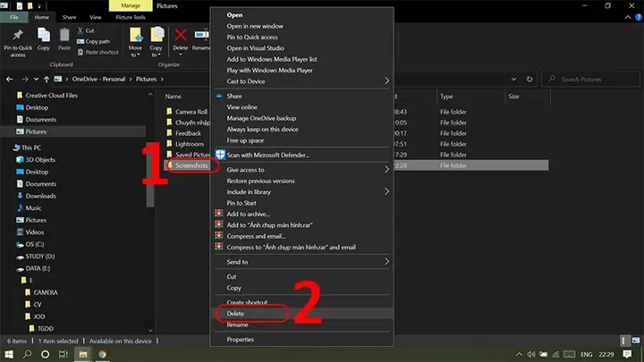Select the Feedback folder
Viewport: 644px width, 362px height.
[x=188, y=133]
